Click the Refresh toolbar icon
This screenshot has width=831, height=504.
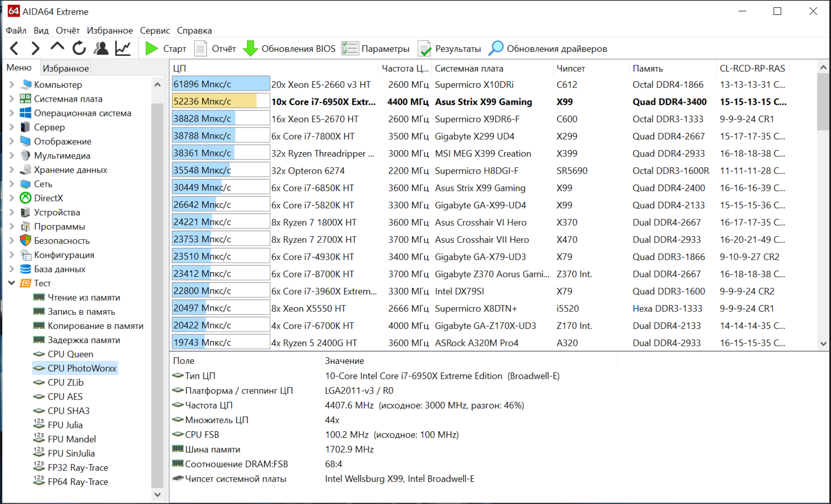coord(79,49)
